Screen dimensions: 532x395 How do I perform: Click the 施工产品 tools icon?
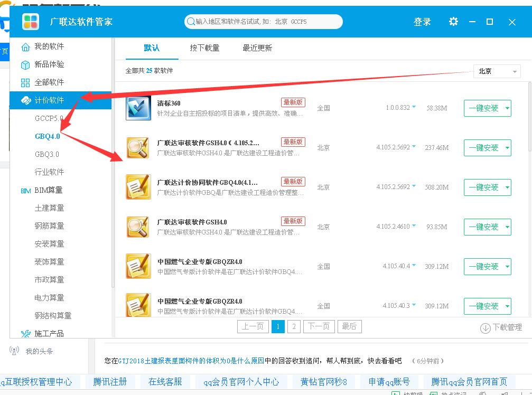(25, 334)
